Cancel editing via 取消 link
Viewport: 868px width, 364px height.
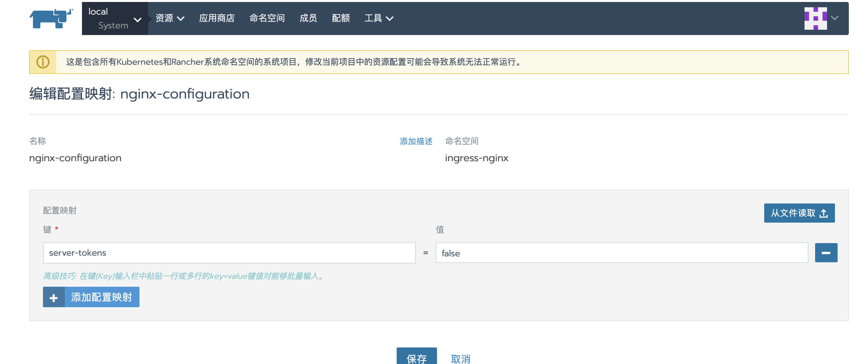[x=460, y=359]
